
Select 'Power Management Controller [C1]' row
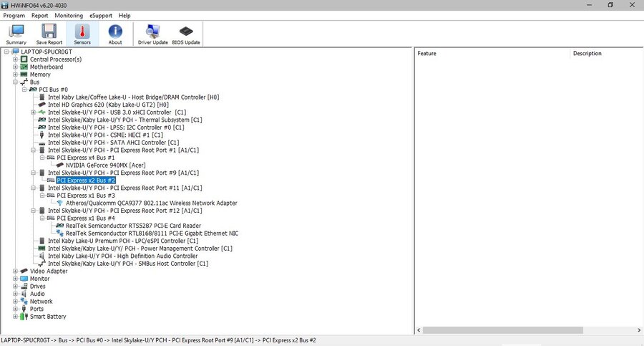pyautogui.click(x=140, y=249)
